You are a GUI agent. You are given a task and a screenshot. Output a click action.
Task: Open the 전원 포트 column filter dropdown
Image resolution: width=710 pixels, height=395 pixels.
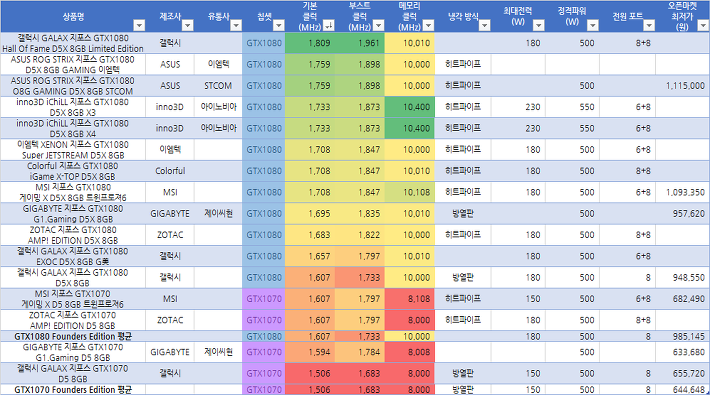tap(649, 25)
